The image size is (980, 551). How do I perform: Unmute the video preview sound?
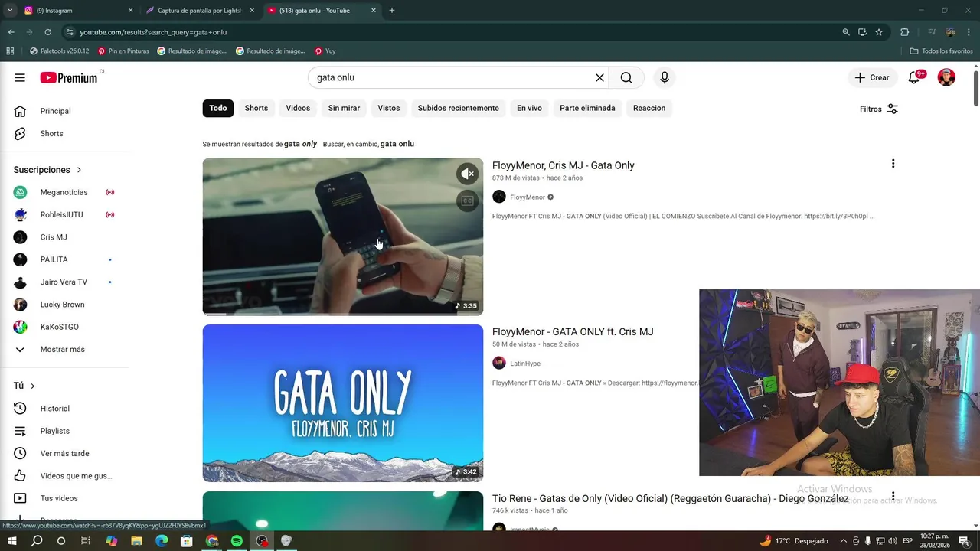click(467, 174)
